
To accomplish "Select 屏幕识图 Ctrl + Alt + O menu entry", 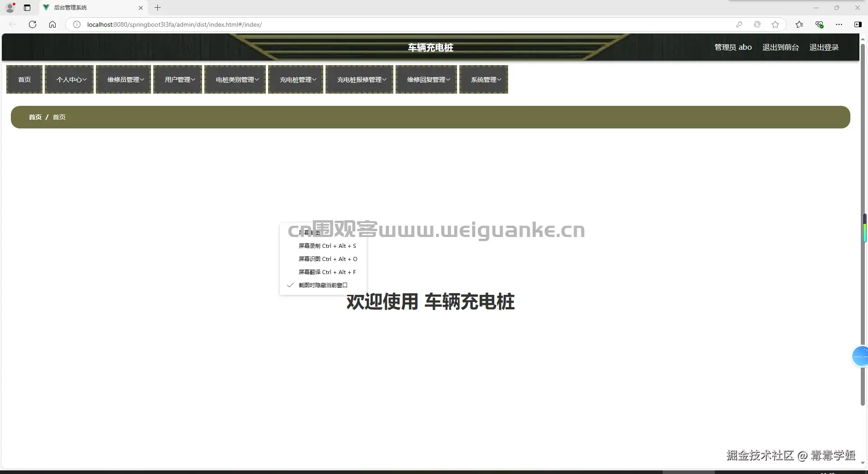I will pyautogui.click(x=323, y=259).
